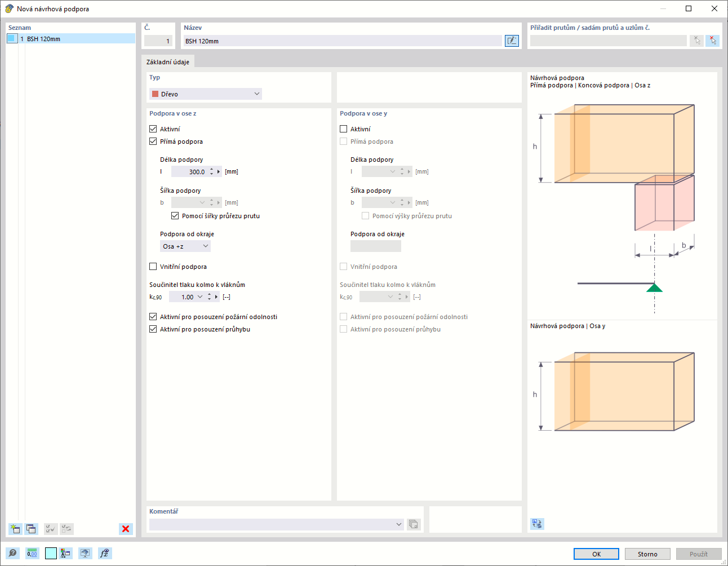Open the y-axis kc,90 dropdown
Screen dimensions: 728x566
(x=390, y=297)
